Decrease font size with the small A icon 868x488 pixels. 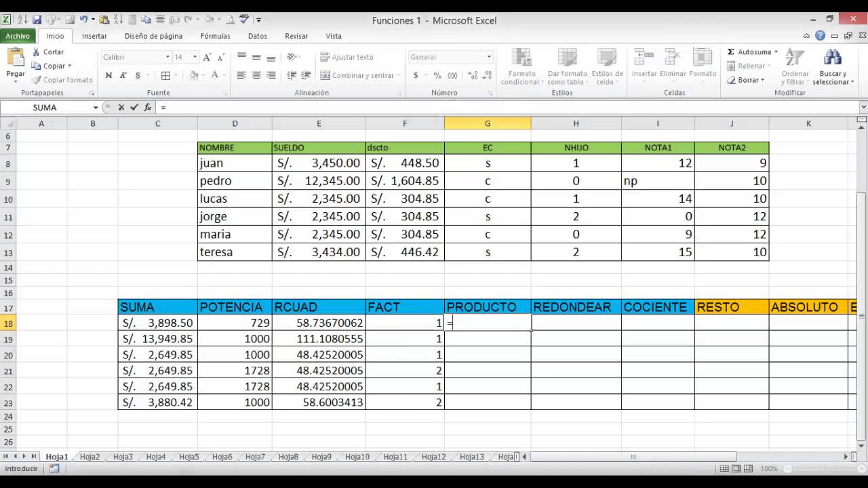click(x=222, y=58)
